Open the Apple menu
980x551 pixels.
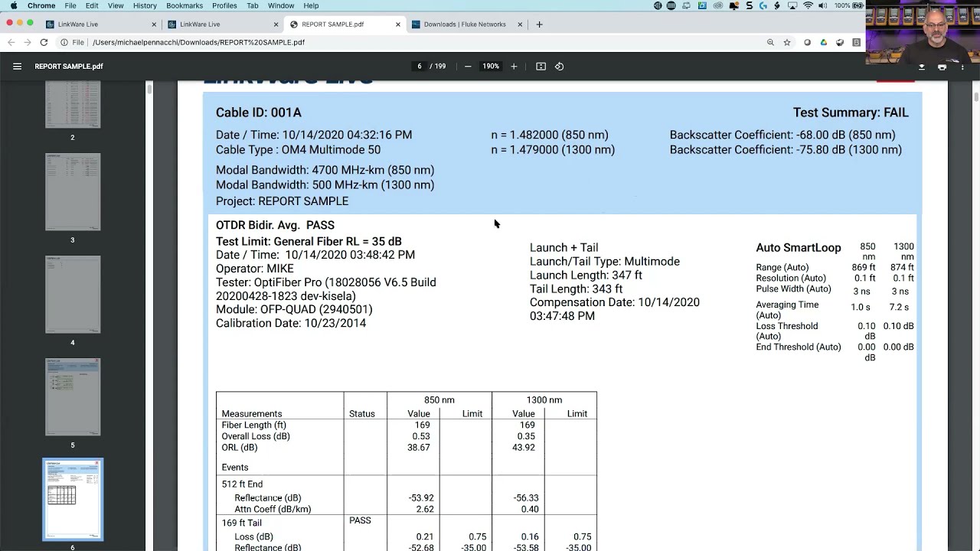point(13,5)
